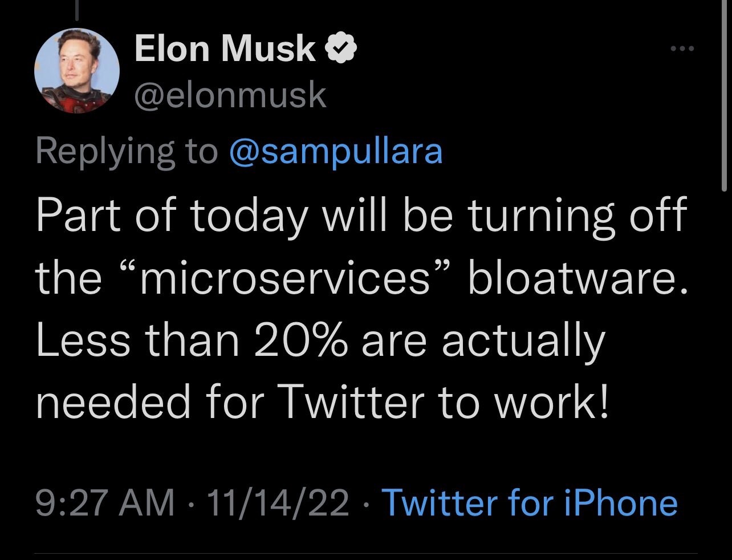Click the thread connector line above avatar
732x560 pixels.
[x=78, y=11]
